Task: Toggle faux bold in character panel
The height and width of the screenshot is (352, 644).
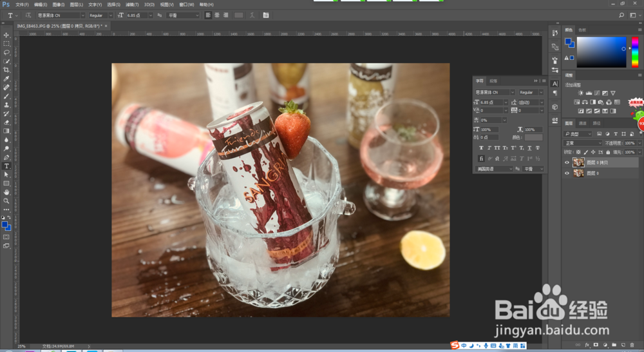Action: (481, 148)
